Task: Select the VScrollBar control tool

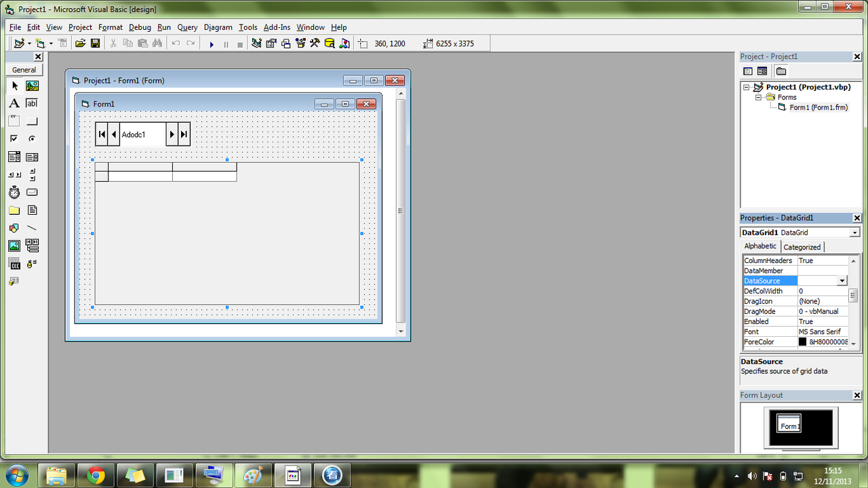Action: pos(32,175)
